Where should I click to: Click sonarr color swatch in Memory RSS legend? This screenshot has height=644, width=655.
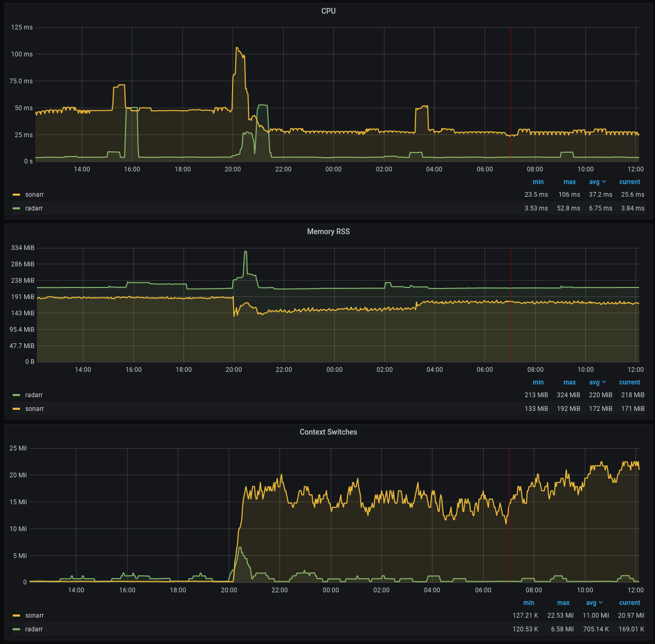point(16,409)
